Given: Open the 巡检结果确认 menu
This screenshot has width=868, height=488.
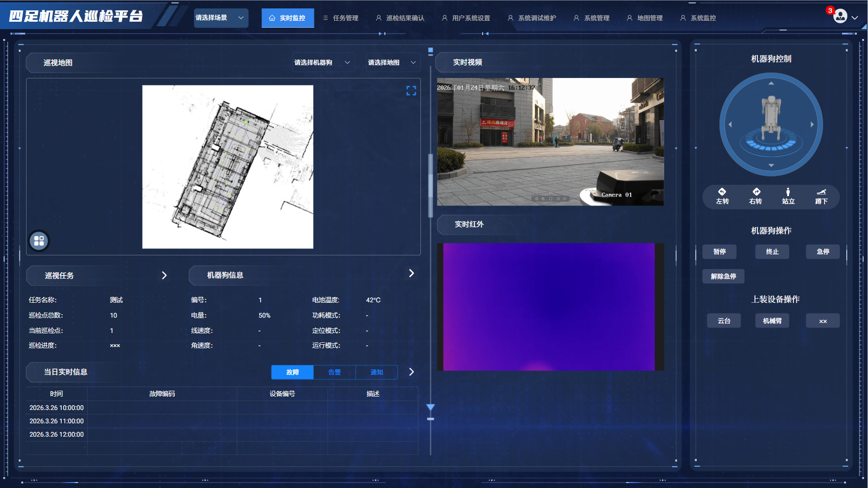Looking at the screenshot, I should [400, 18].
